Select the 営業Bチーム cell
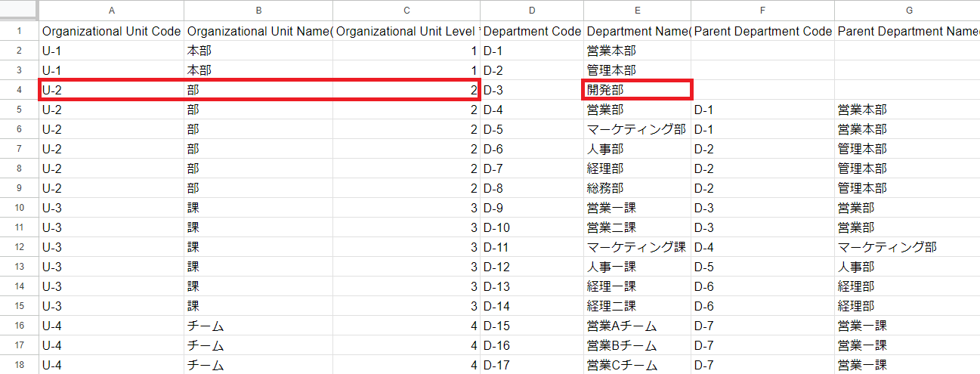The height and width of the screenshot is (374, 980). click(636, 345)
